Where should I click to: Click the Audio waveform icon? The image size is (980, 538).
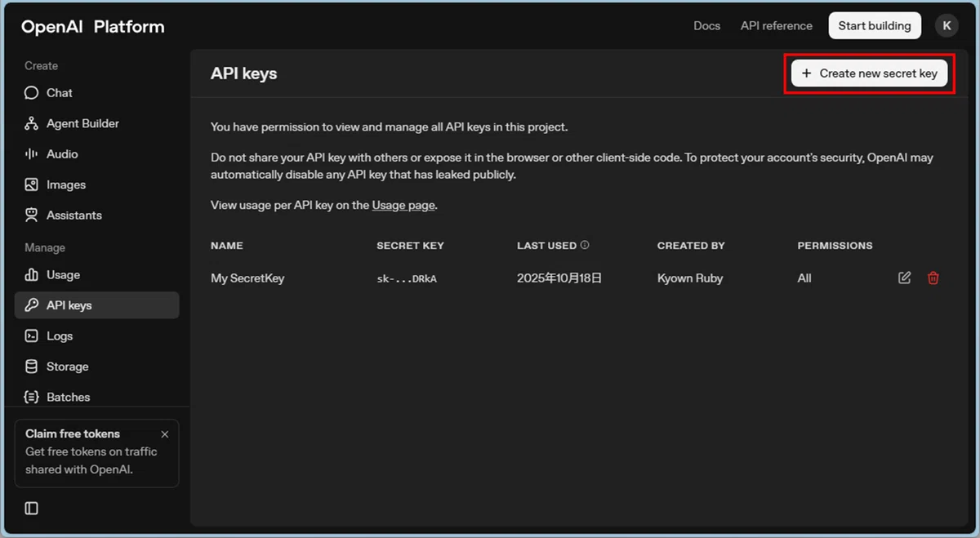(x=32, y=154)
